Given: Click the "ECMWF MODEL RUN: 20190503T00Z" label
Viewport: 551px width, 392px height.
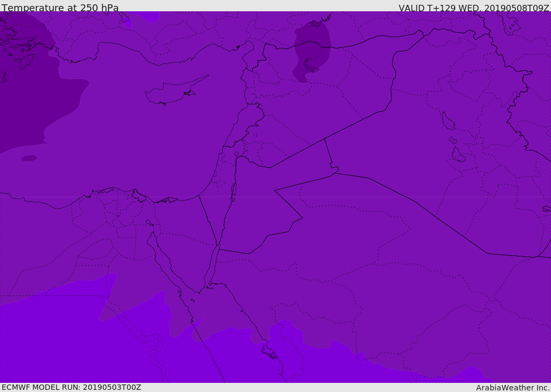Looking at the screenshot, I should coord(72,387).
